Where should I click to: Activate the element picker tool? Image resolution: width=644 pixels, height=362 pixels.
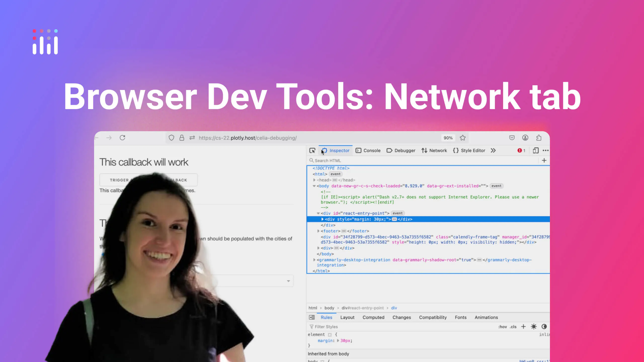pyautogui.click(x=312, y=150)
